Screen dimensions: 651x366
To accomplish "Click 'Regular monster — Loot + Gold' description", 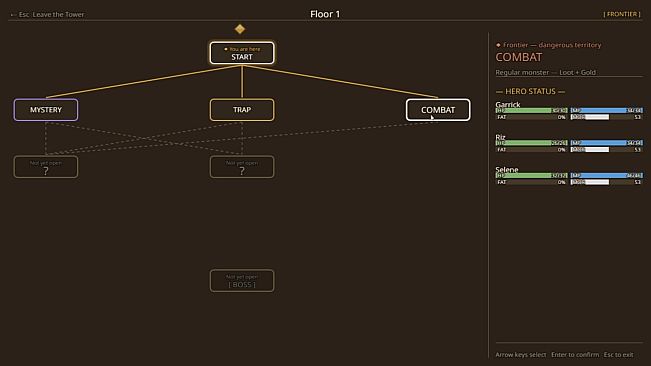I will (x=546, y=72).
